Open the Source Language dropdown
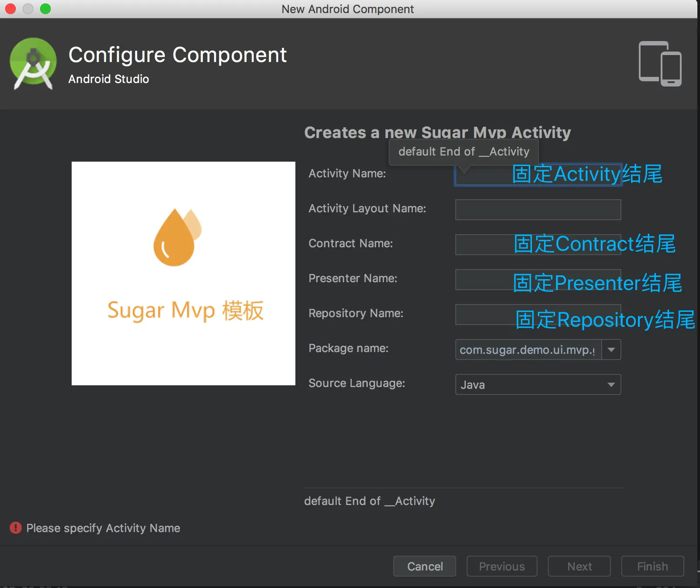The height and width of the screenshot is (588, 700). tap(538, 384)
